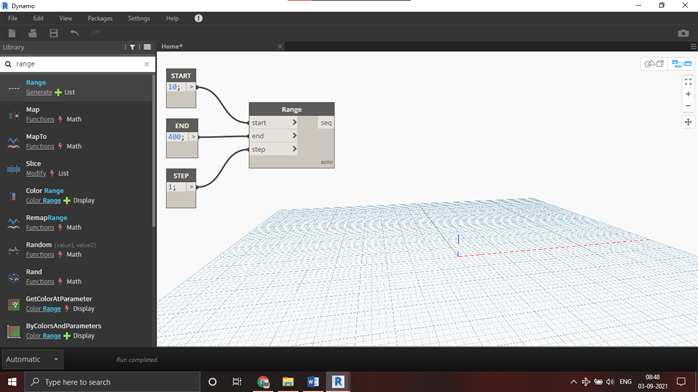Click the library filter funnel icon
This screenshot has width=698, height=392.
point(133,47)
